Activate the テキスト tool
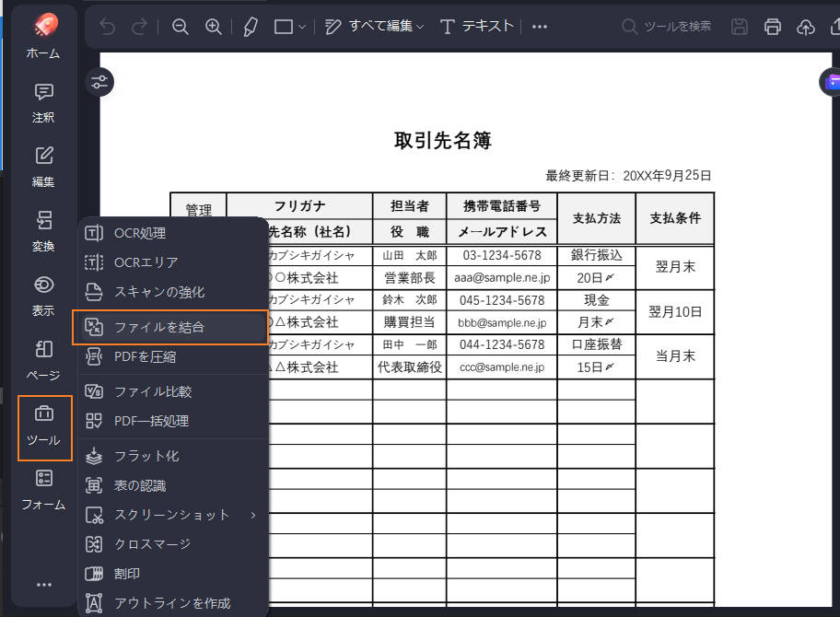The height and width of the screenshot is (617, 840). pyautogui.click(x=487, y=26)
